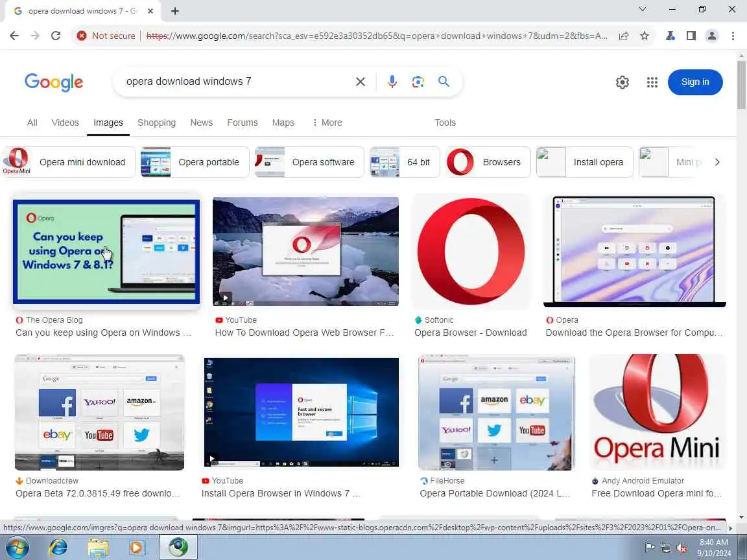This screenshot has width=747, height=560.
Task: Reload the Google search page
Action: click(x=56, y=36)
